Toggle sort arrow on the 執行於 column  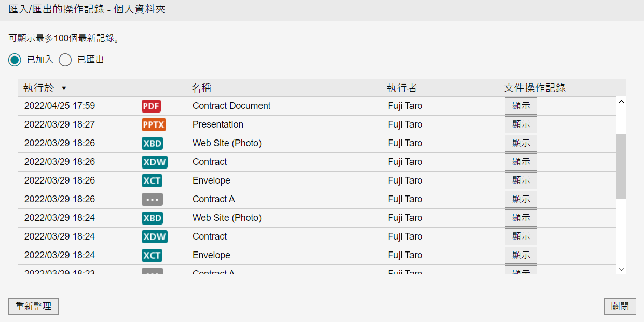[64, 88]
